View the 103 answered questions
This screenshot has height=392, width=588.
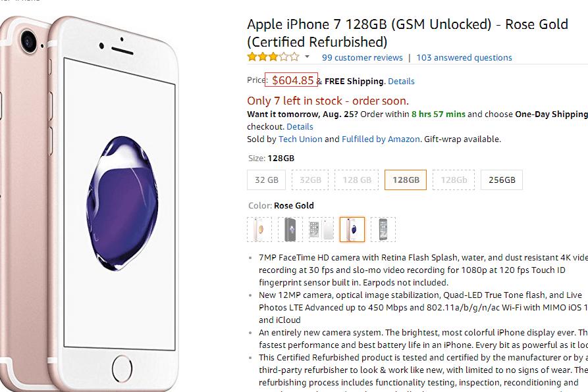[x=464, y=58]
